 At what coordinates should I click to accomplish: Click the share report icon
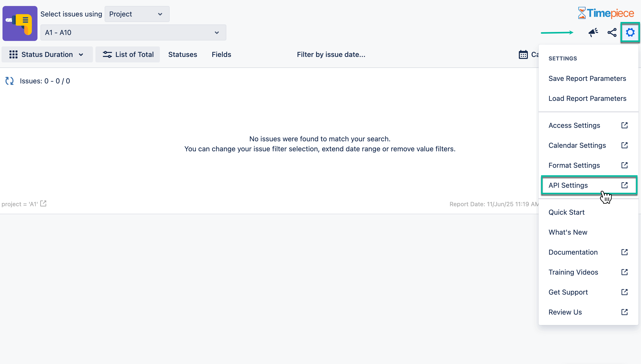pos(612,32)
